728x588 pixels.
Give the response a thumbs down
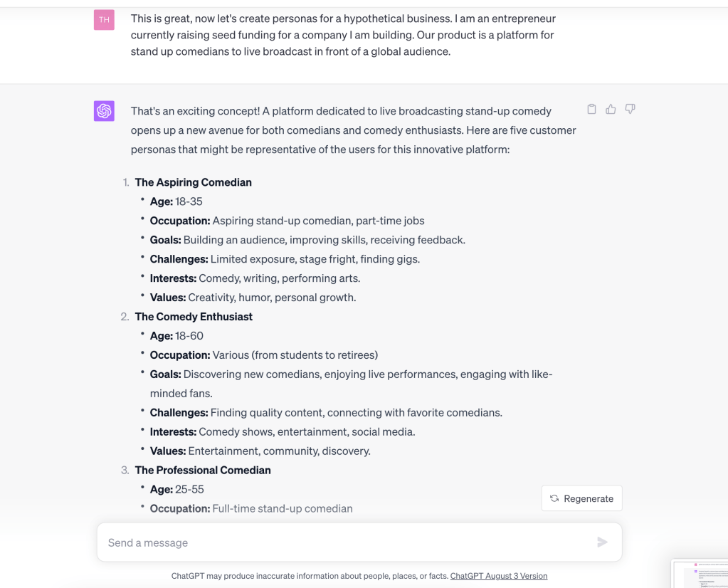(630, 110)
